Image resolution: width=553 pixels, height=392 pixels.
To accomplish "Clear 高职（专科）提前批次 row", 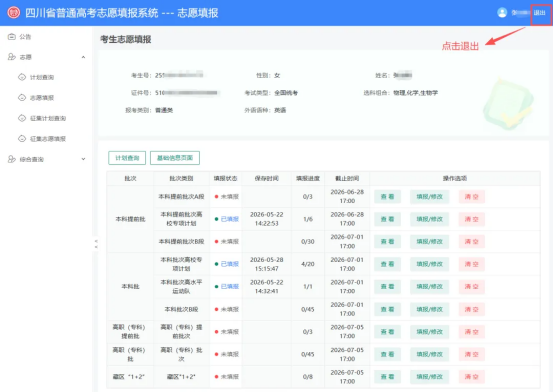I will coord(472,332).
